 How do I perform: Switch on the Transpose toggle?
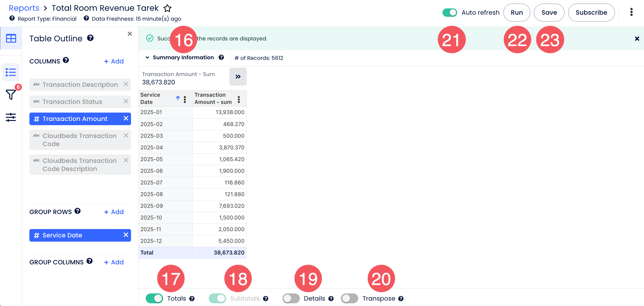click(349, 299)
